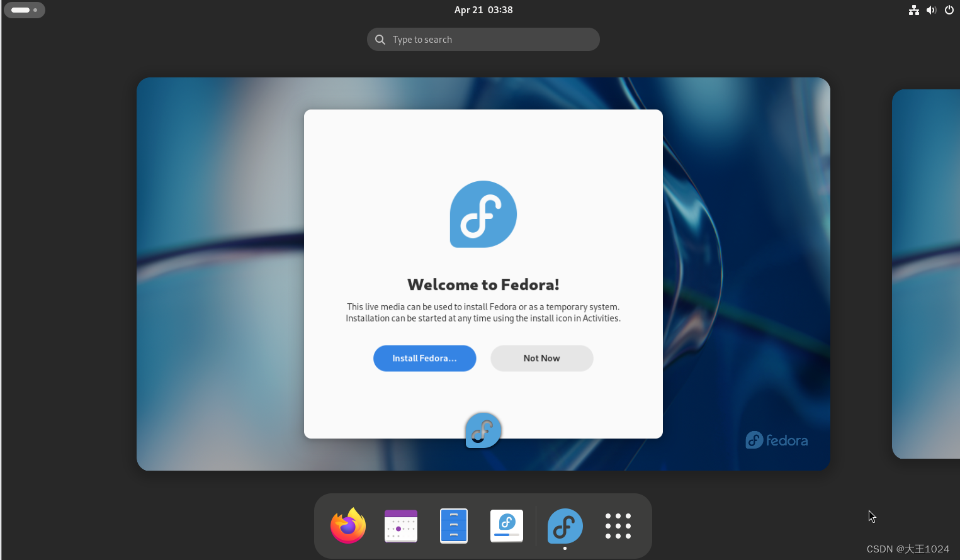Show the applications grid

[x=618, y=526]
